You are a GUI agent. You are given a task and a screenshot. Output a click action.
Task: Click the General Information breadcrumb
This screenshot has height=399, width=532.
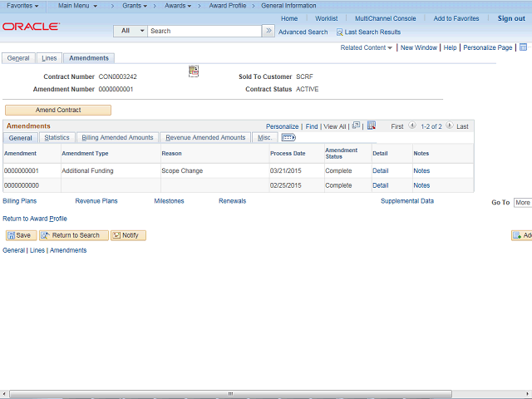click(x=288, y=6)
